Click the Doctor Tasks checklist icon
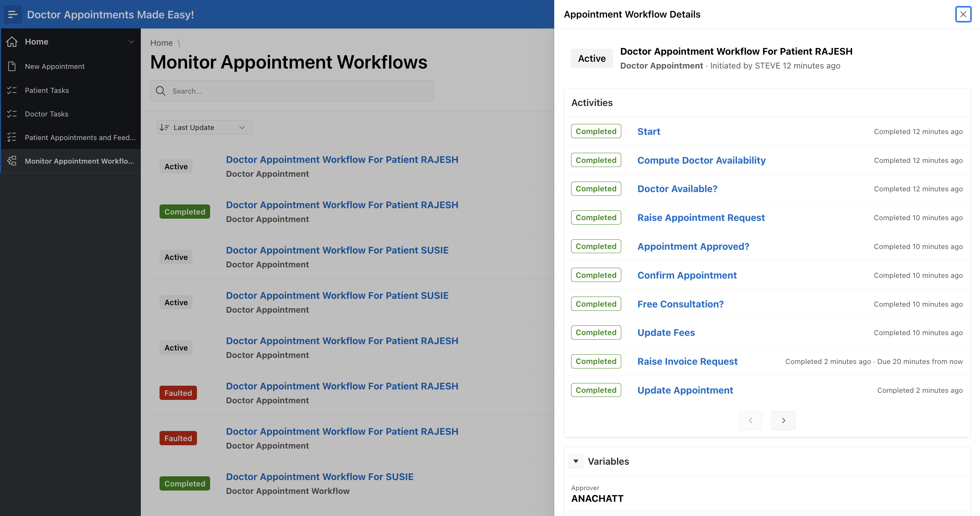 [x=12, y=114]
